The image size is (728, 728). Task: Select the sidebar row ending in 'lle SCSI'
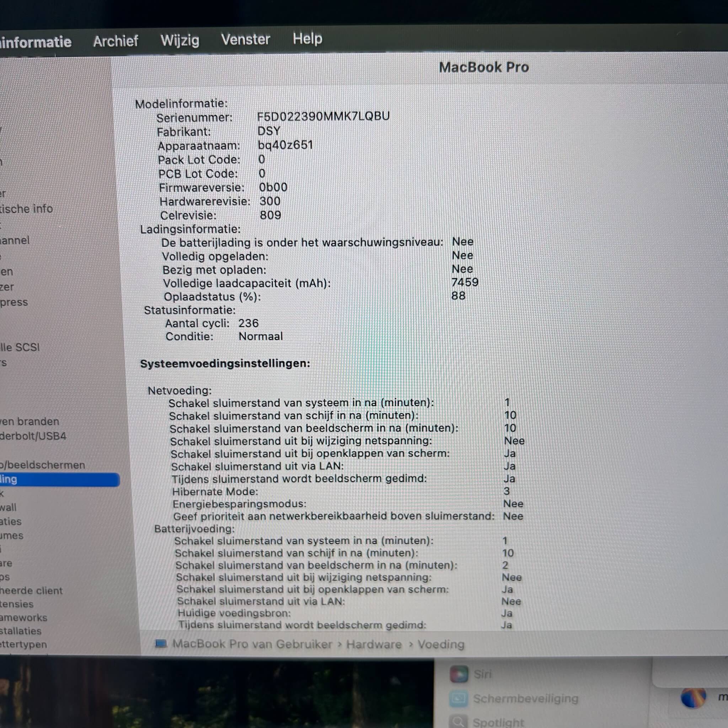[x=20, y=347]
